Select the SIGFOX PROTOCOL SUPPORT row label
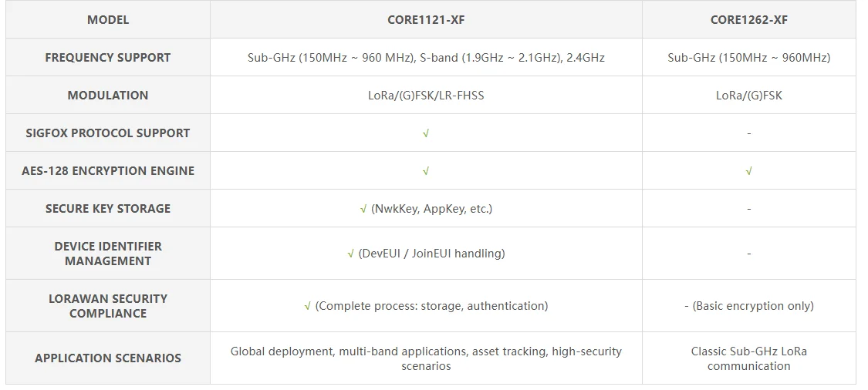The height and width of the screenshot is (390, 868). coord(108,133)
